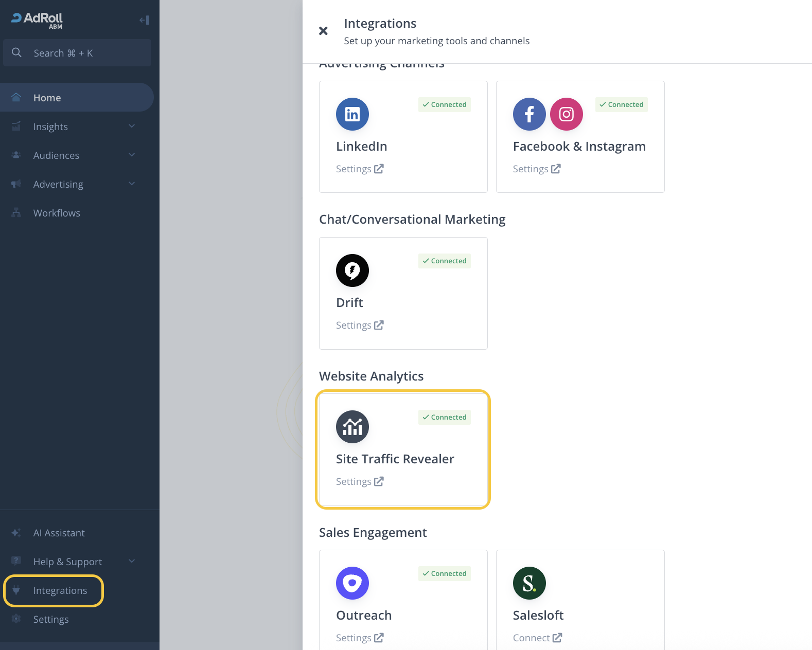Click the Search input field
The image size is (812, 650).
point(77,53)
